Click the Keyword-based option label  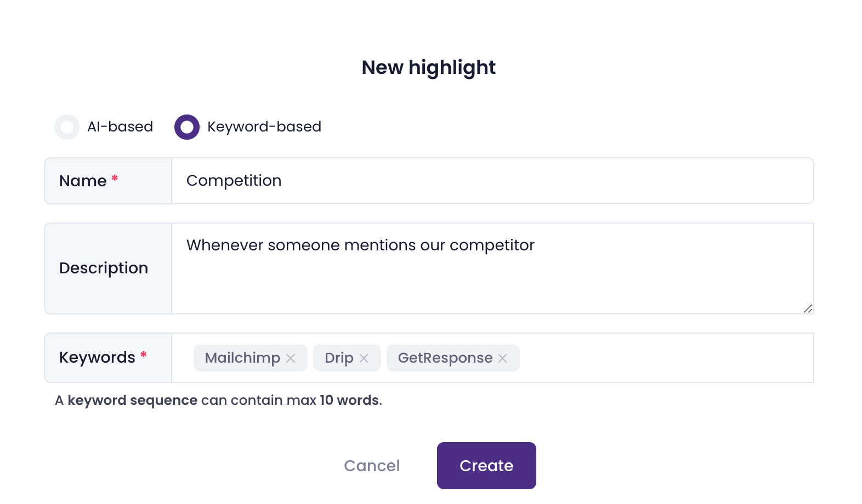pos(264,127)
